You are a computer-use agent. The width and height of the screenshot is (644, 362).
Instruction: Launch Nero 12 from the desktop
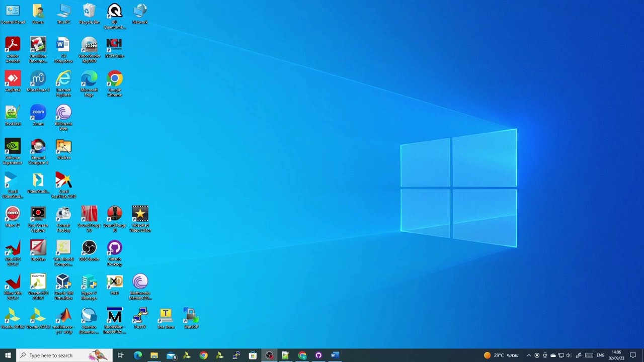click(13, 217)
